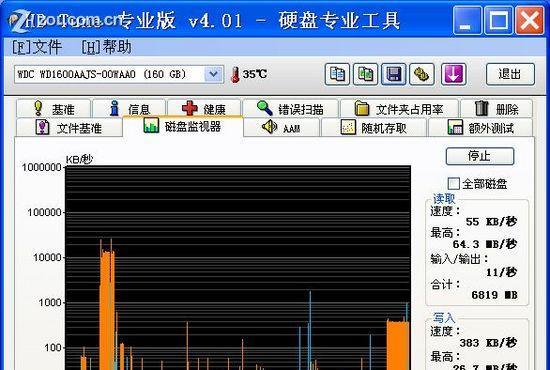The width and height of the screenshot is (550, 370).
Task: Open the AAM tab
Action: click(x=282, y=128)
